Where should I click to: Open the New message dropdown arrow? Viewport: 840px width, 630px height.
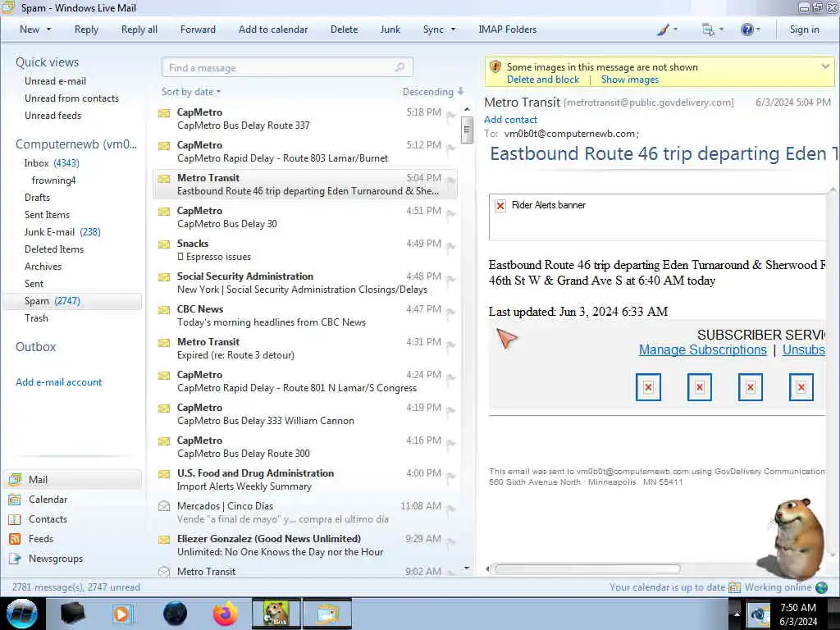pyautogui.click(x=48, y=30)
